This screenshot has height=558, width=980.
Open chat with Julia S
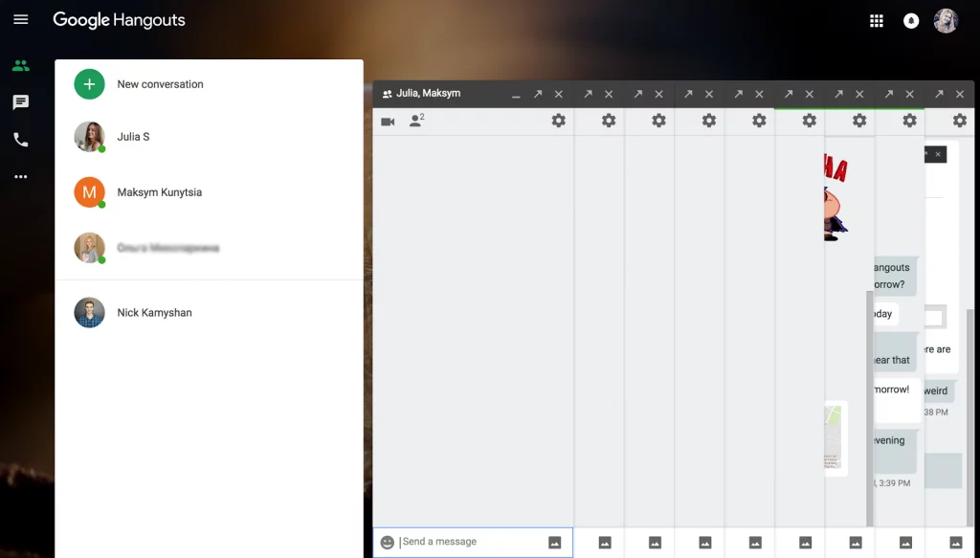click(133, 137)
